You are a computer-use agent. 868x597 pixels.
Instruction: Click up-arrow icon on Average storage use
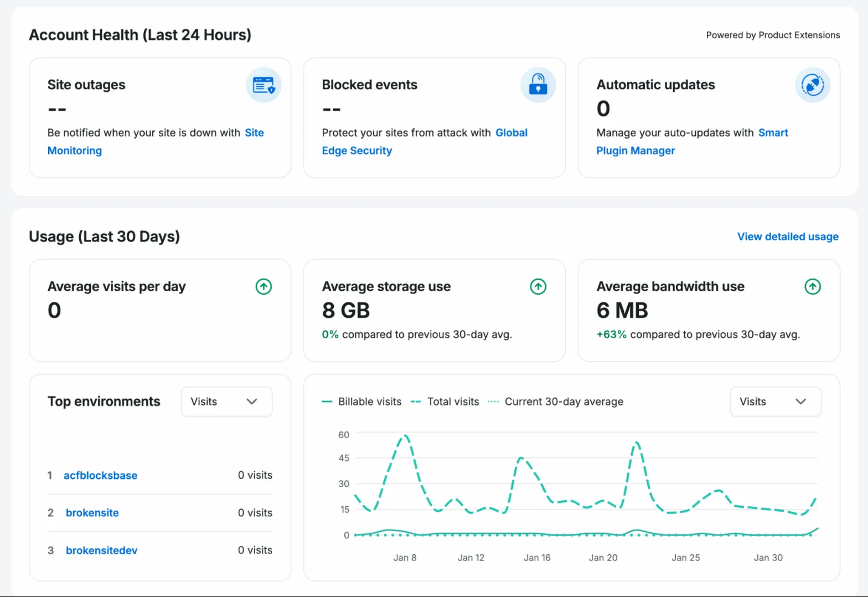pos(538,287)
